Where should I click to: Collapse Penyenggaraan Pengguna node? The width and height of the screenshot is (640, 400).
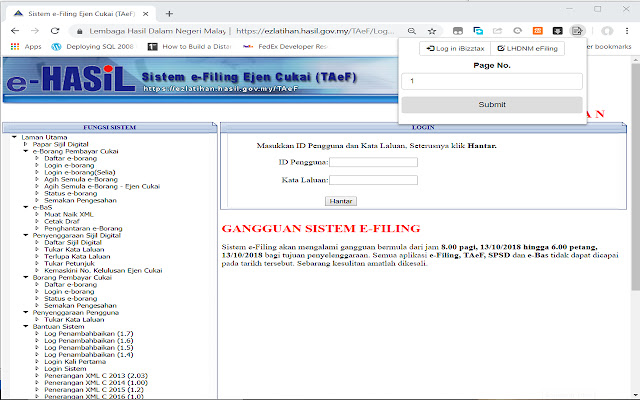tap(26, 313)
